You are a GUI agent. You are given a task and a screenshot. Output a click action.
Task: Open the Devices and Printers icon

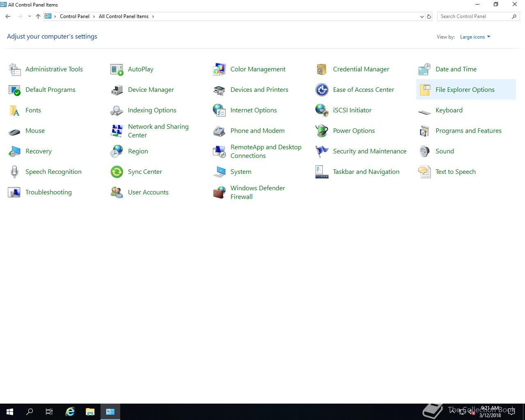pyautogui.click(x=219, y=90)
